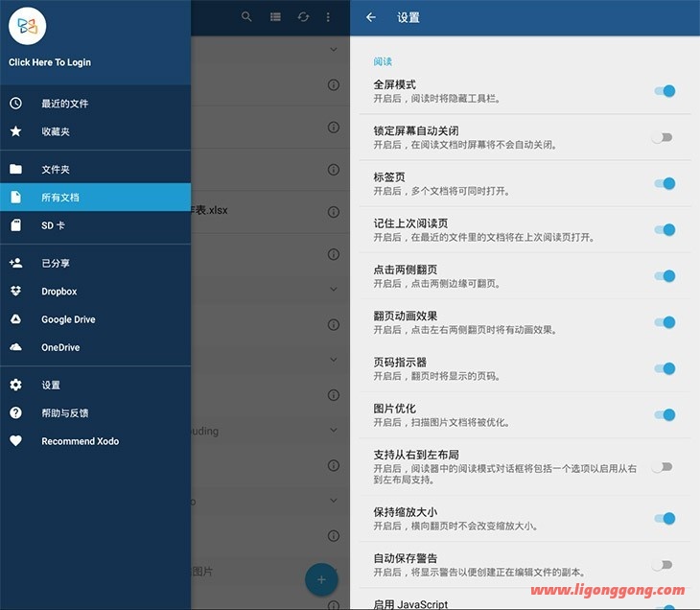
Task: Click the document icon beside 所有文档
Action: (15, 198)
